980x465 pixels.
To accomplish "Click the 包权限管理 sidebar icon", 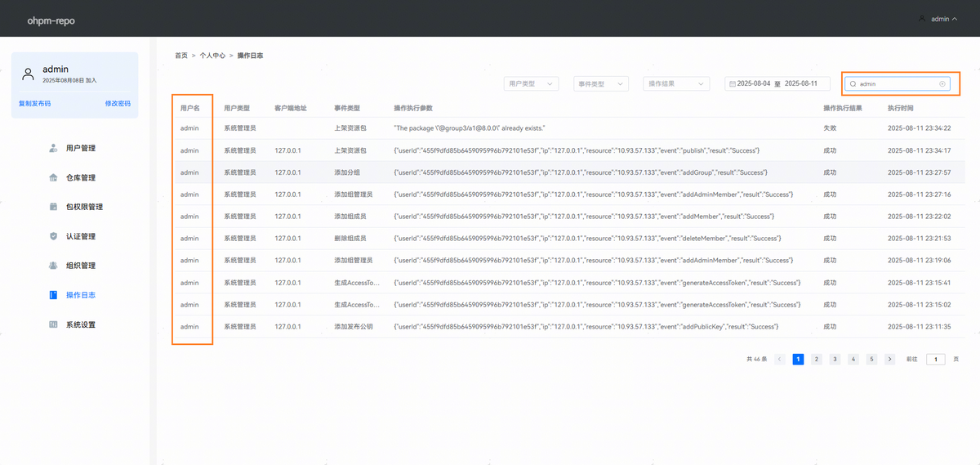I will (53, 207).
